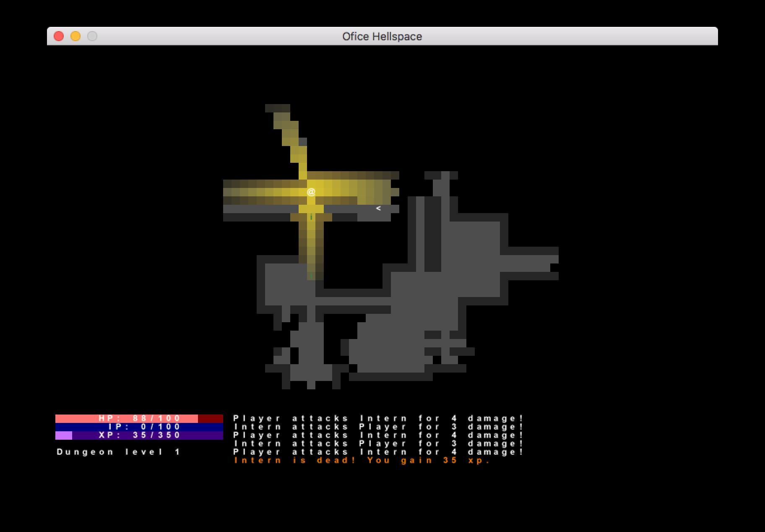Click 'Intern is dead! You gain 35 xp.' message
Screen dimensions: 765x532
(x=362, y=460)
